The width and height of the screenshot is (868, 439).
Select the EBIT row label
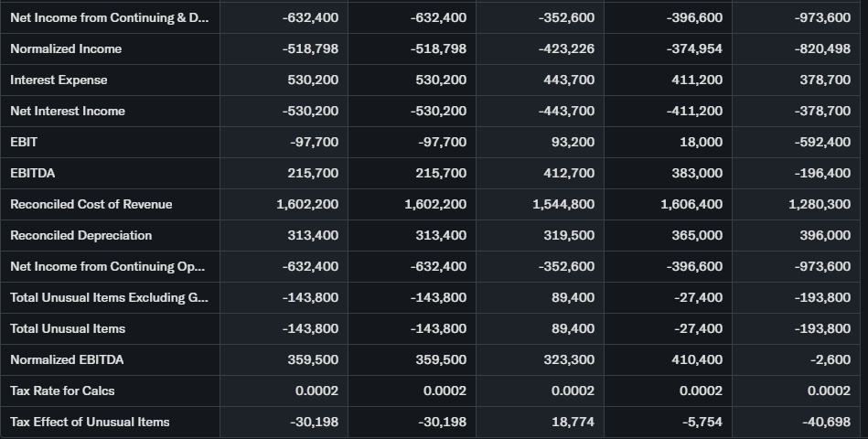[24, 142]
